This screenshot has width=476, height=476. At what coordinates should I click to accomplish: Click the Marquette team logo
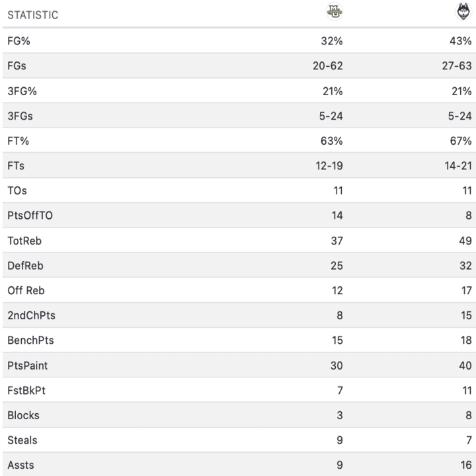335,13
